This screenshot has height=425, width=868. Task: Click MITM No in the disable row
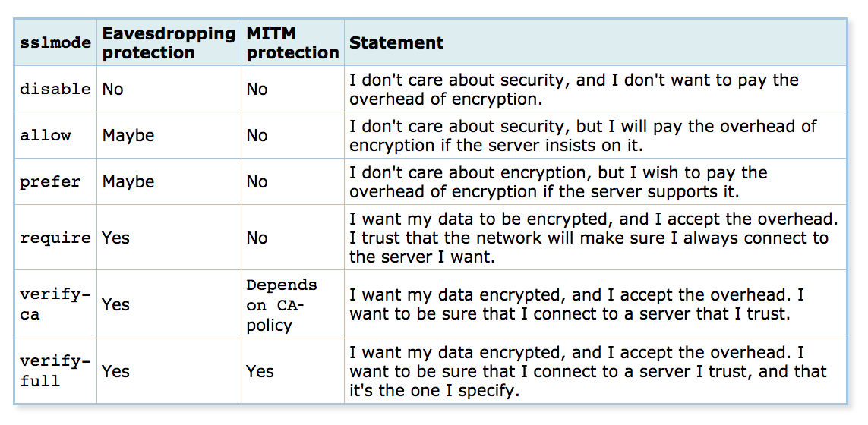coord(257,89)
